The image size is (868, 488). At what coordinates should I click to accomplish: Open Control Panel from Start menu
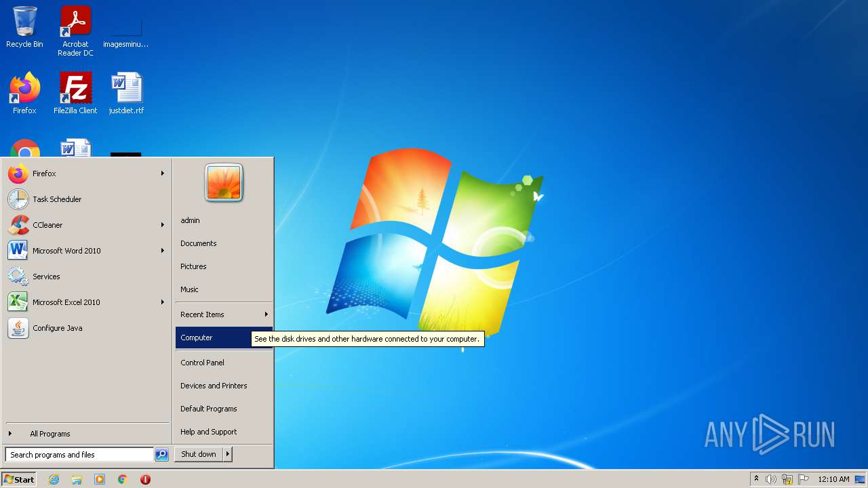click(x=224, y=363)
